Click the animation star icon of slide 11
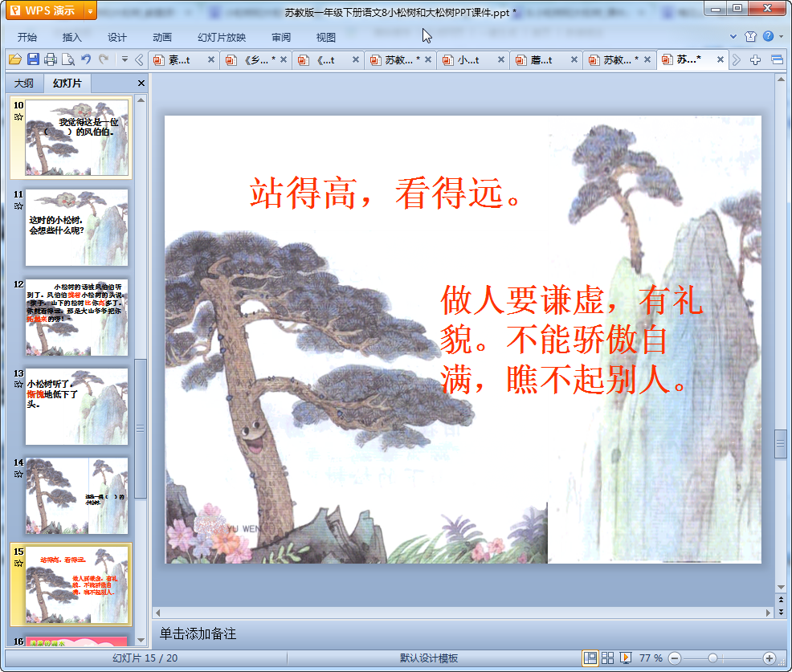The width and height of the screenshot is (792, 672). point(18,206)
